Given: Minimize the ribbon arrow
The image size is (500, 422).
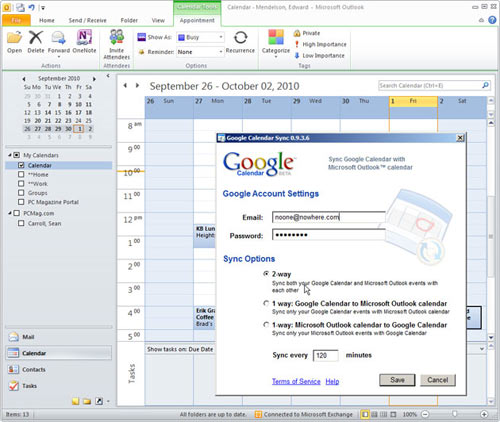Looking at the screenshot, I should [x=481, y=20].
